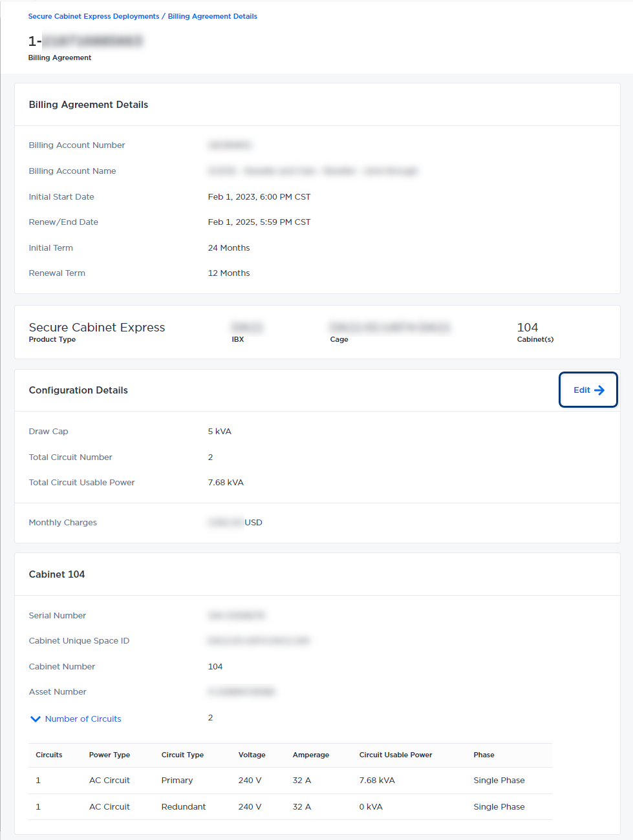Viewport: 633px width, 840px height.
Task: Click the Voltage column header
Action: tap(252, 755)
